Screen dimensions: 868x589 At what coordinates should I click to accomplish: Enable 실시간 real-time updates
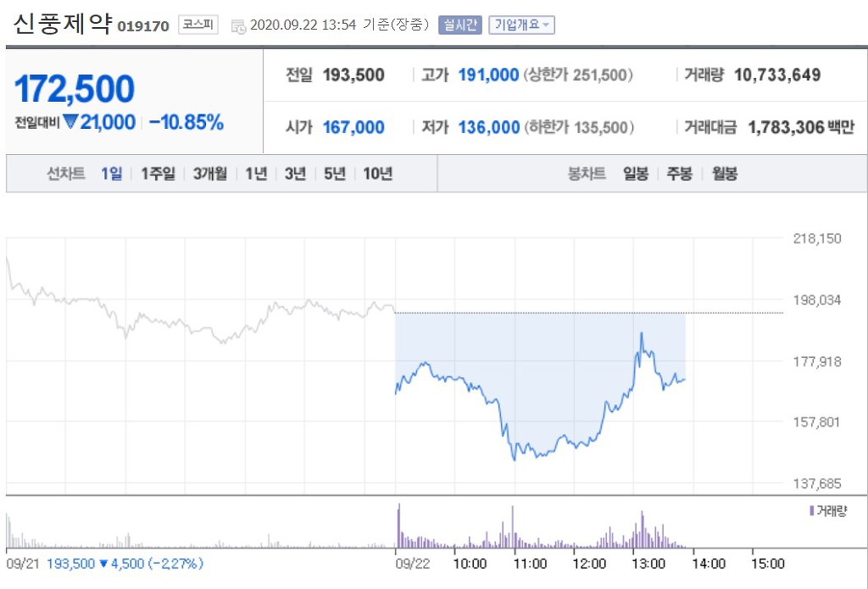click(459, 25)
